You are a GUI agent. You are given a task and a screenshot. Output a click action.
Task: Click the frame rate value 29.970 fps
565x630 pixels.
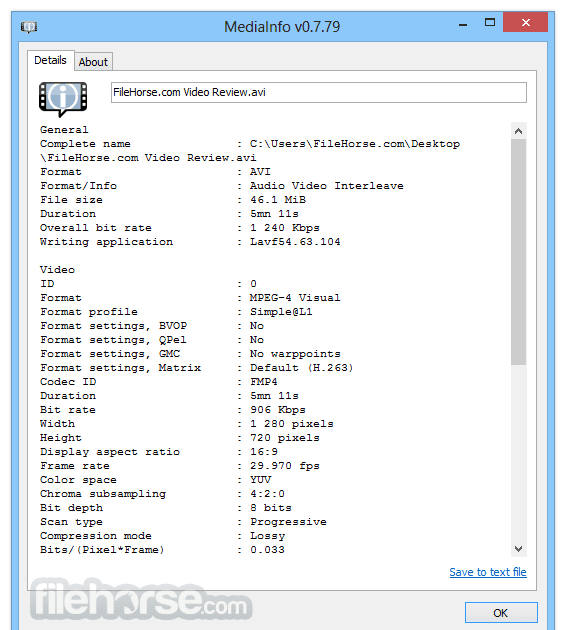pyautogui.click(x=285, y=466)
